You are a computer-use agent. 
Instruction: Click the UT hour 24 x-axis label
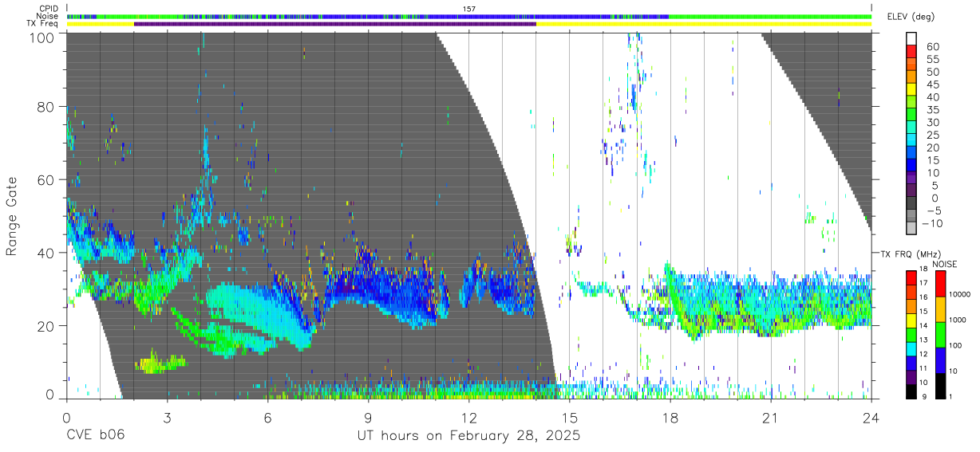pos(871,417)
